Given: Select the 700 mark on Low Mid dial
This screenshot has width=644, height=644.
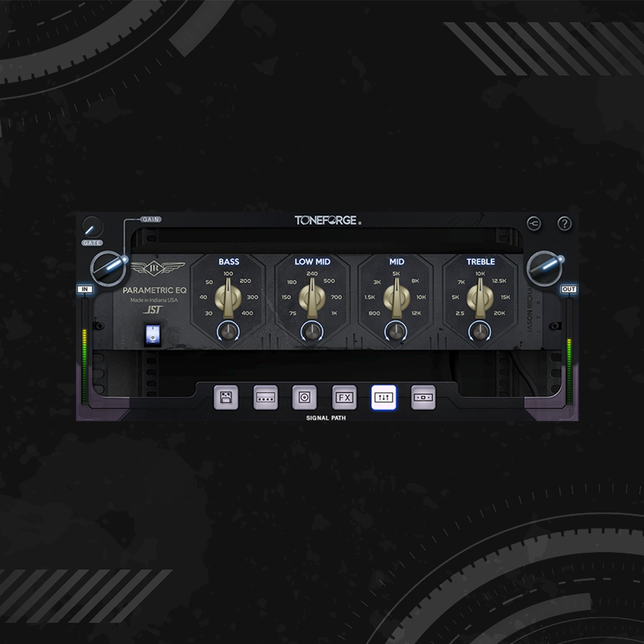Looking at the screenshot, I should click(x=336, y=297).
